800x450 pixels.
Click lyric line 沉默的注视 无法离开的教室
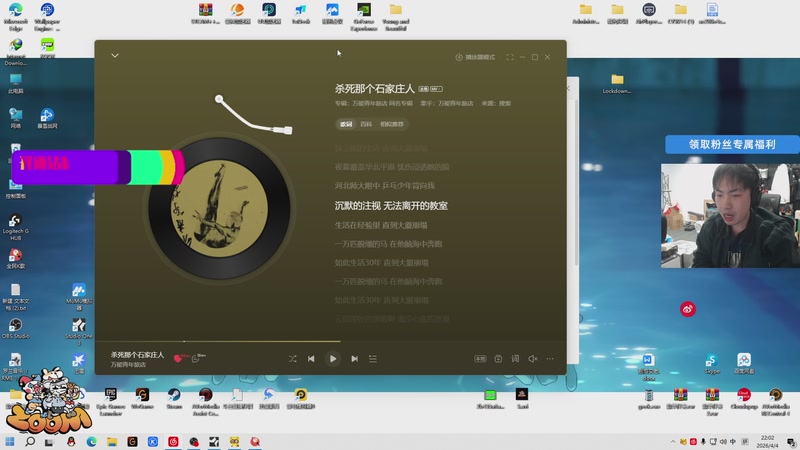[391, 206]
